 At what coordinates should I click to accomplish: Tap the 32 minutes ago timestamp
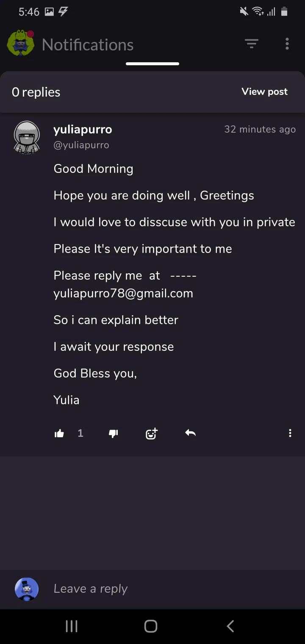coord(260,129)
